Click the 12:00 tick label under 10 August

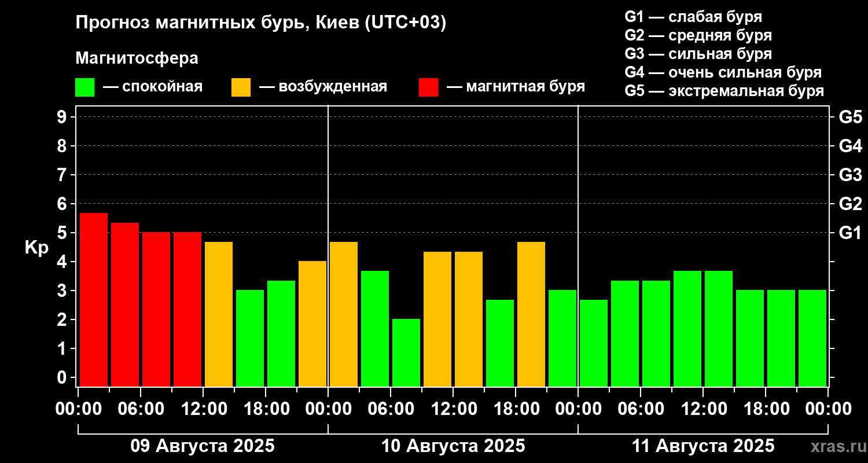coord(453,409)
